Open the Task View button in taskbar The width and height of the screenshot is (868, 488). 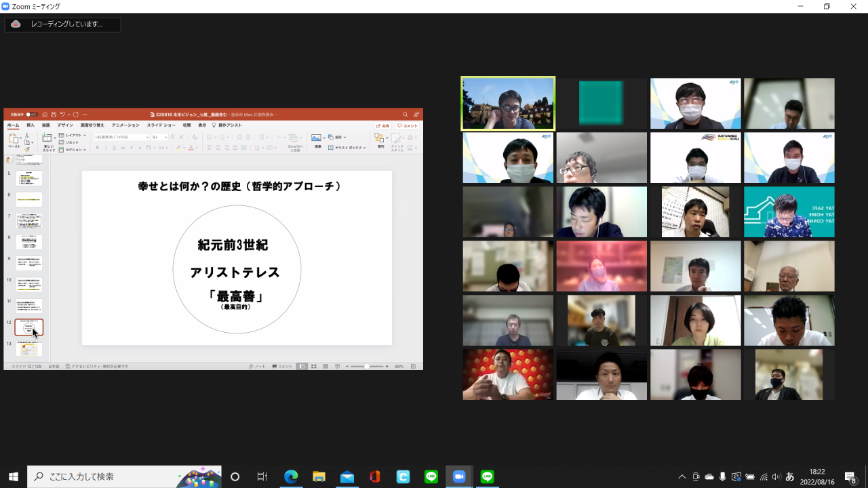pyautogui.click(x=262, y=476)
